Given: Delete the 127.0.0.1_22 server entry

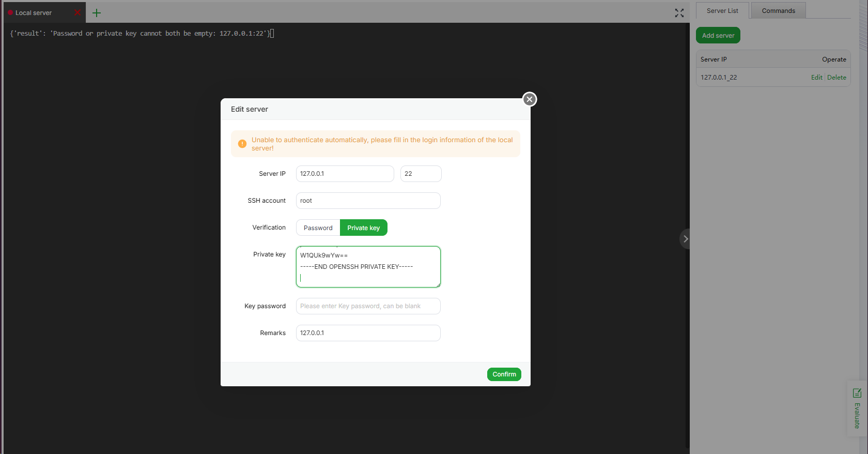Looking at the screenshot, I should point(836,78).
